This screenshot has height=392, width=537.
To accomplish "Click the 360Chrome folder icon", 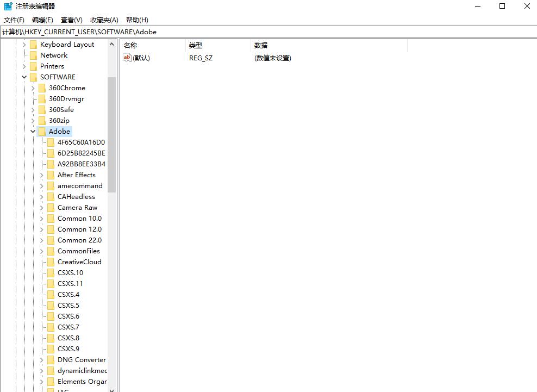I will pyautogui.click(x=42, y=88).
